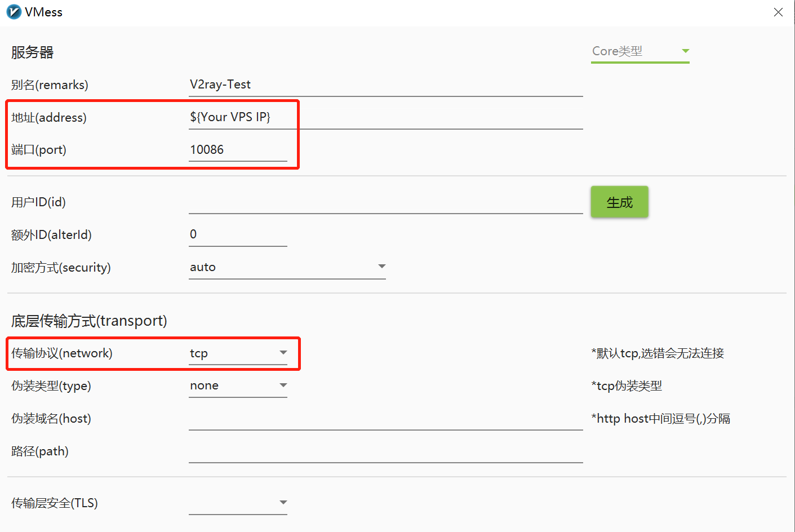This screenshot has width=795, height=532.
Task: Click the 伪装域名(host) input field
Action: click(386, 419)
